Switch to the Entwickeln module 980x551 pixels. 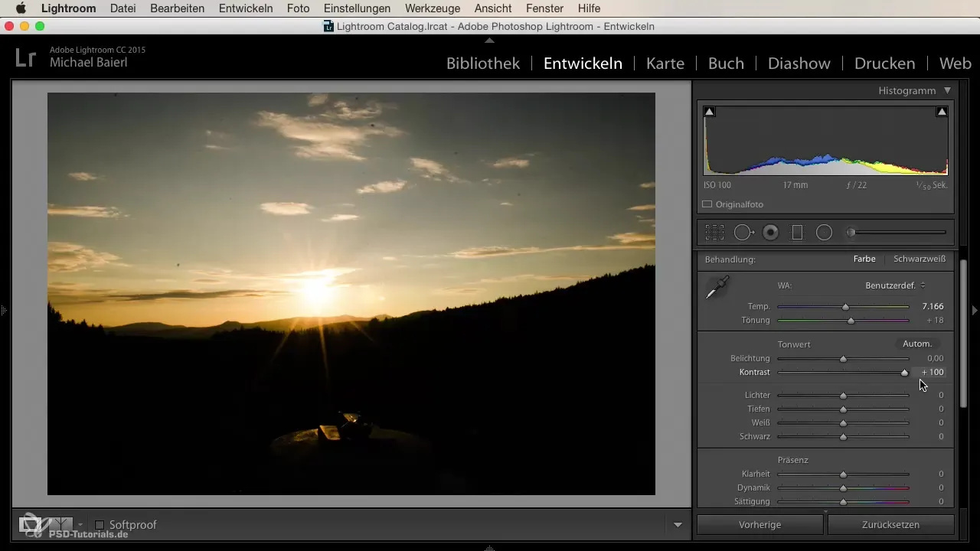click(583, 64)
